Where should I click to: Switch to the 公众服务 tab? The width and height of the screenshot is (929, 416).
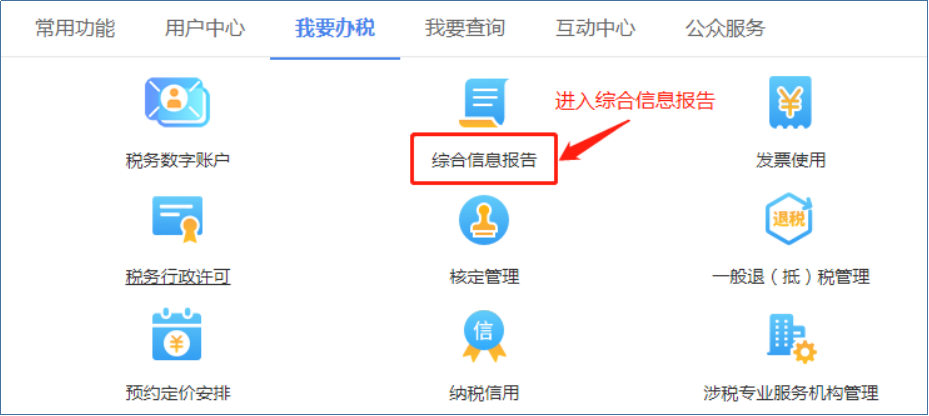point(725,28)
